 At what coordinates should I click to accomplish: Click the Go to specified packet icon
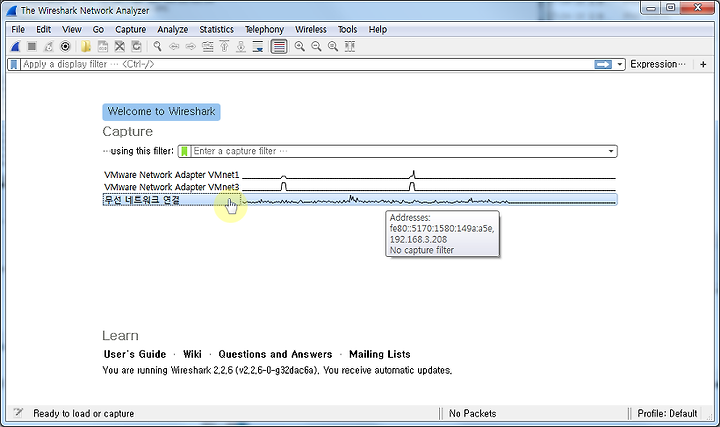point(208,46)
